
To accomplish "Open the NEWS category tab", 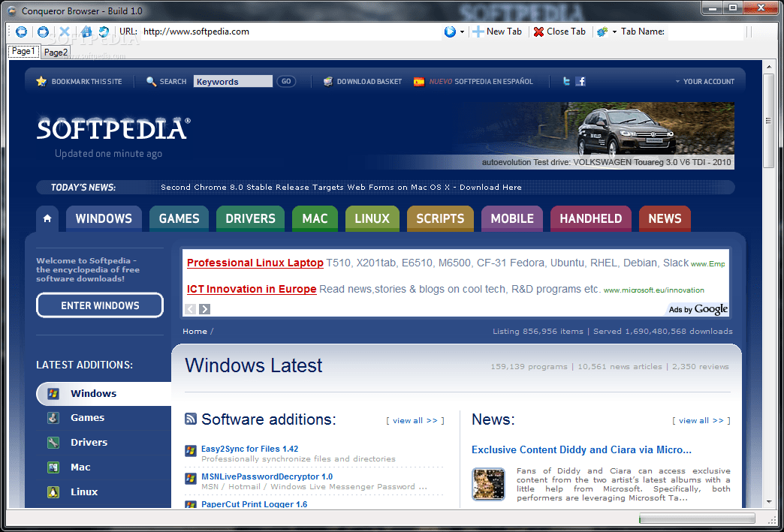I will click(665, 219).
